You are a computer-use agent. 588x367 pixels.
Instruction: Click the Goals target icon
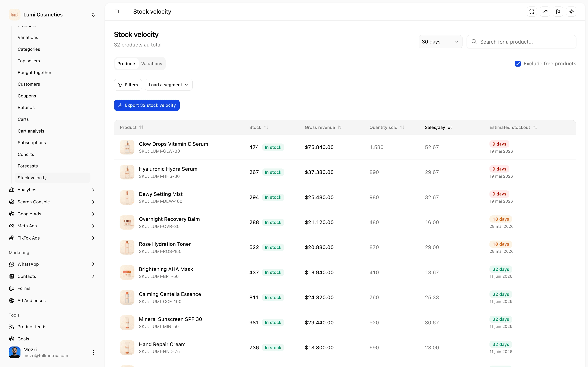point(12,339)
